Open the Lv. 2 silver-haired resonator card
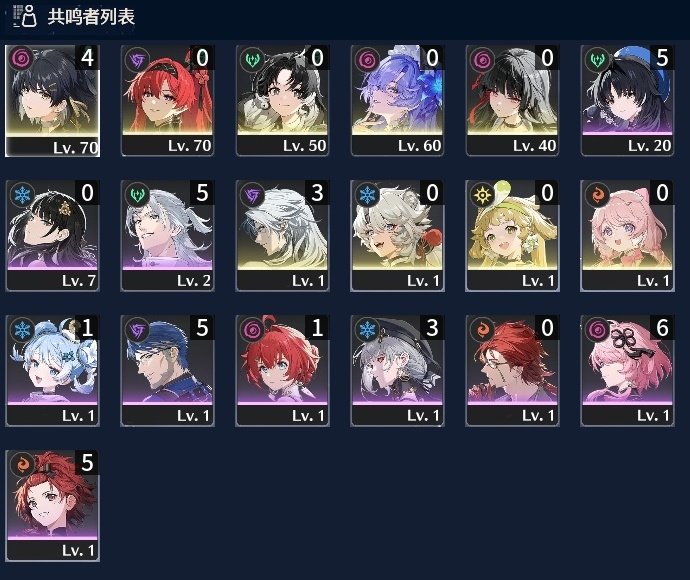This screenshot has height=580, width=690. [x=168, y=236]
